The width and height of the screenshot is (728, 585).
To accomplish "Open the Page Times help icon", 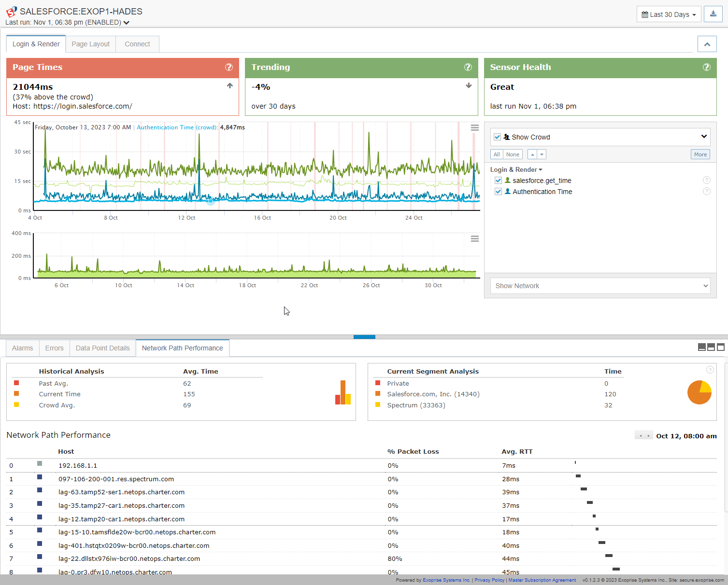I will click(x=229, y=67).
